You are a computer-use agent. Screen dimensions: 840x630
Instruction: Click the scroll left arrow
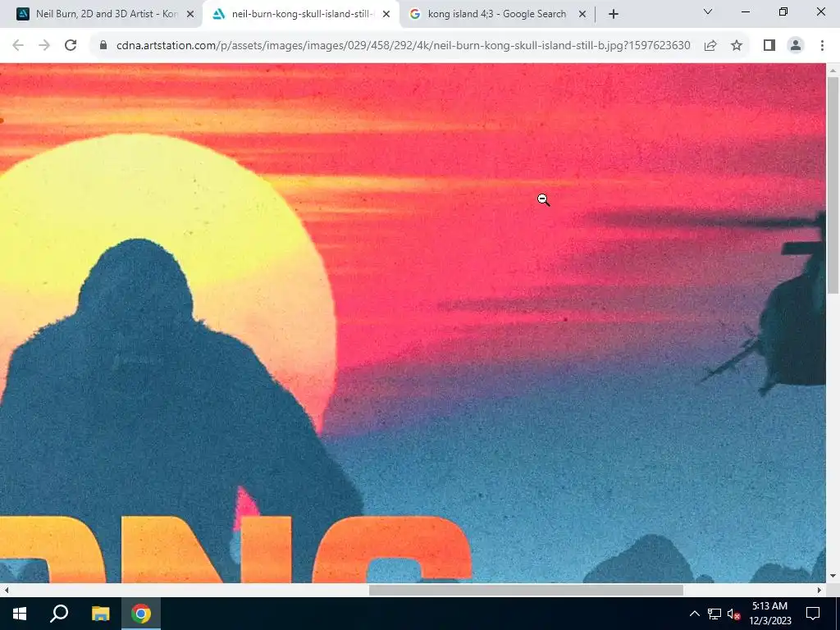pyautogui.click(x=7, y=590)
